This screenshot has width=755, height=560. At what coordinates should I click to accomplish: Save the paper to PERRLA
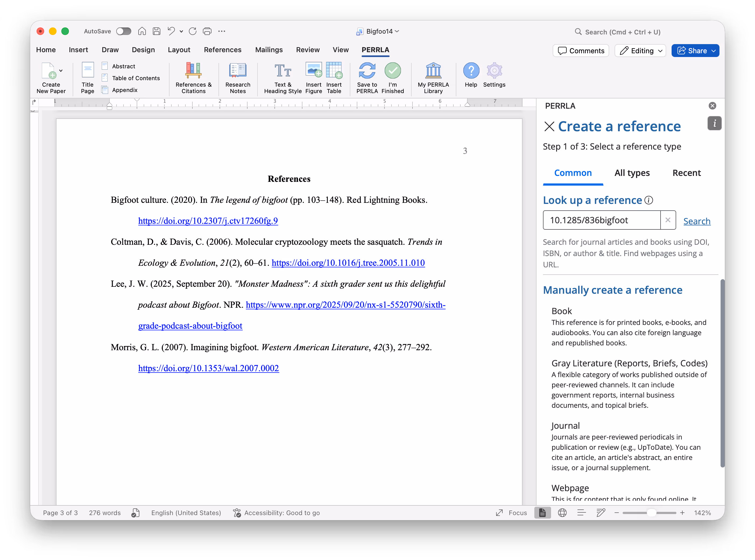pos(367,77)
